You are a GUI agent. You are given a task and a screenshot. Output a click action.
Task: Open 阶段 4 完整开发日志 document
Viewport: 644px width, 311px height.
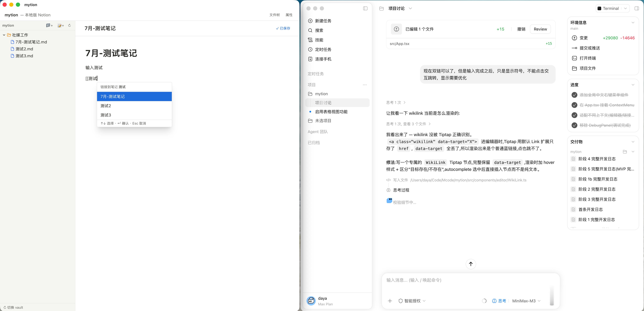pyautogui.click(x=597, y=159)
